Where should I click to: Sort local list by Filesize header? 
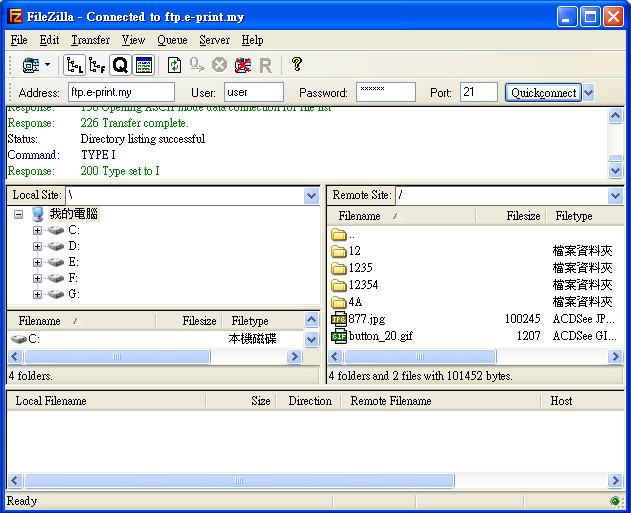[188, 321]
